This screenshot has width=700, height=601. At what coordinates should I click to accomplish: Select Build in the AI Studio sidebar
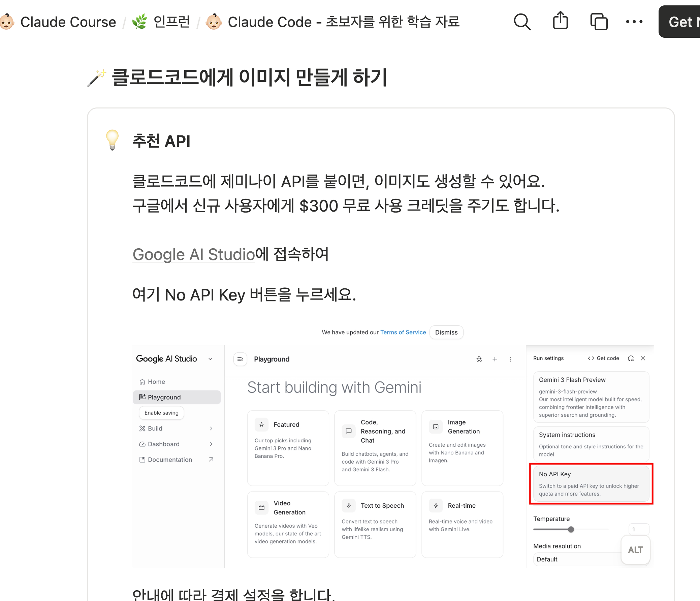point(177,429)
